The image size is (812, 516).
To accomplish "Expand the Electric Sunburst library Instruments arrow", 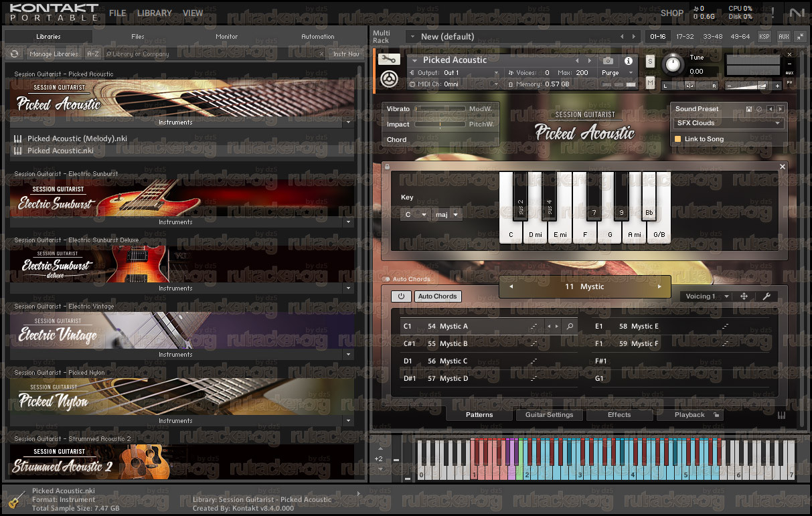I will (x=347, y=222).
